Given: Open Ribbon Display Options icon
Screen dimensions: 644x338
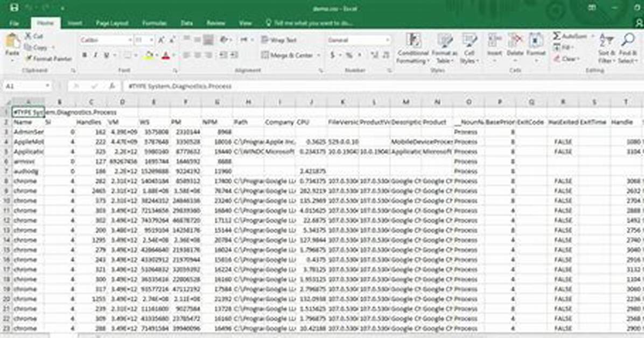Looking at the screenshot, I should (592, 8).
